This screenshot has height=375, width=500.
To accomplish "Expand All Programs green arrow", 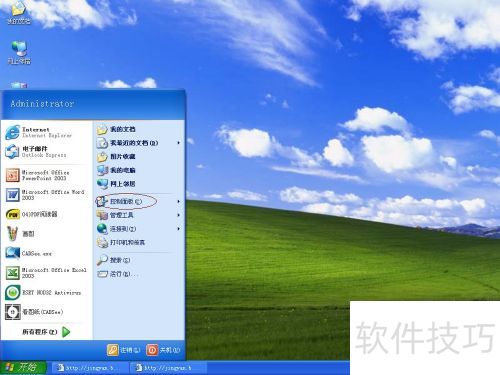I will (66, 332).
